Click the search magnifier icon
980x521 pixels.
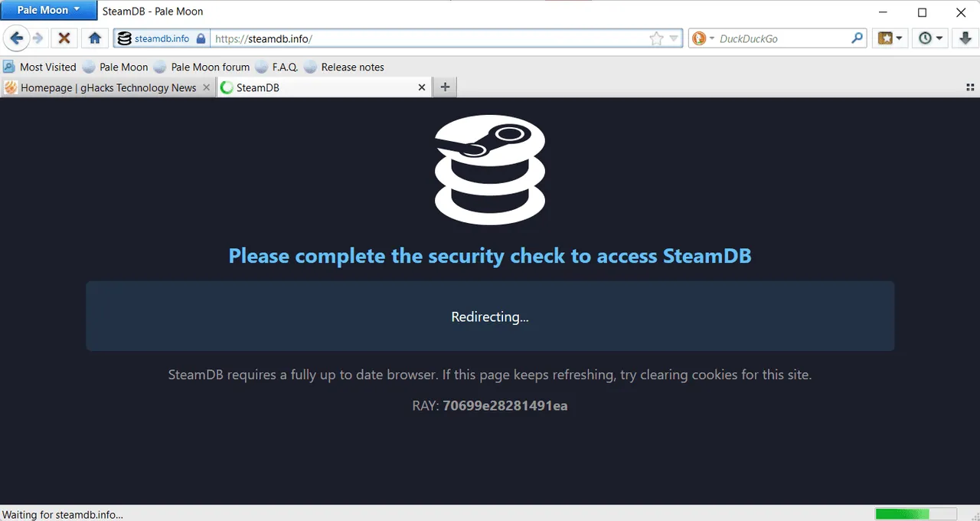857,38
